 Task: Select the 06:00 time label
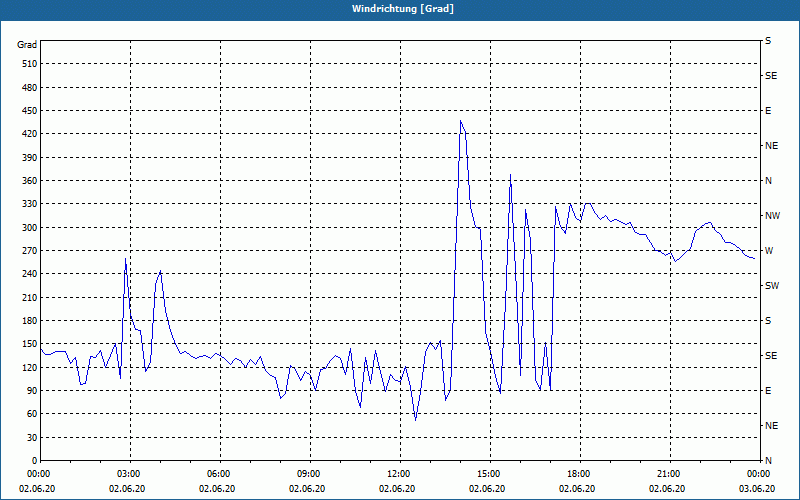tap(220, 474)
